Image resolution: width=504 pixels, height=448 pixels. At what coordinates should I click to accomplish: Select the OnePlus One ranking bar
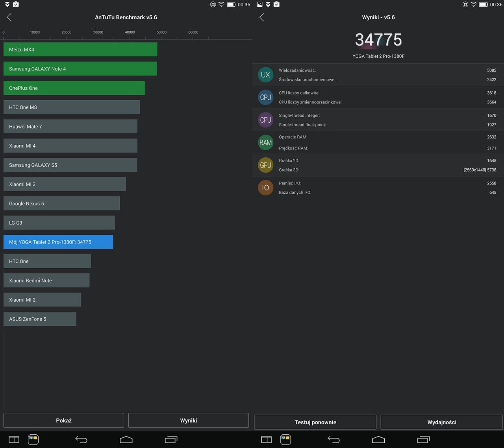[74, 88]
